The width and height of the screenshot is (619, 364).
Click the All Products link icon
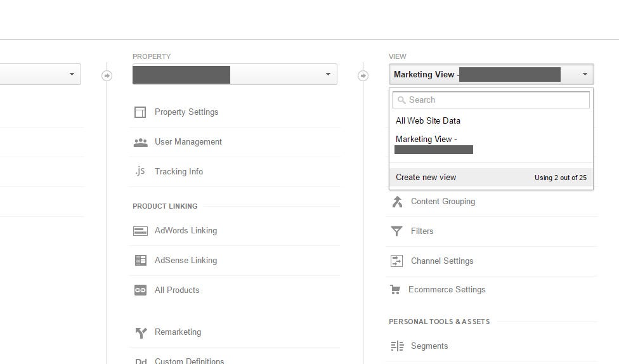[x=140, y=290]
